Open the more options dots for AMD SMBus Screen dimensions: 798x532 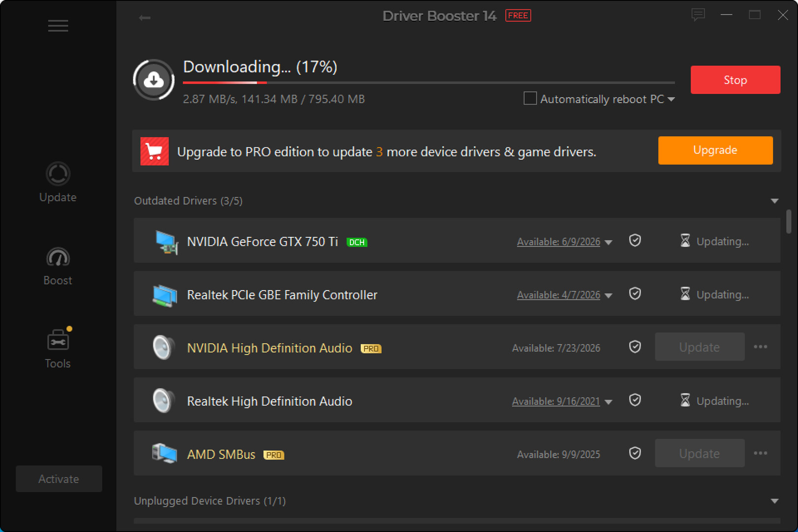(761, 453)
